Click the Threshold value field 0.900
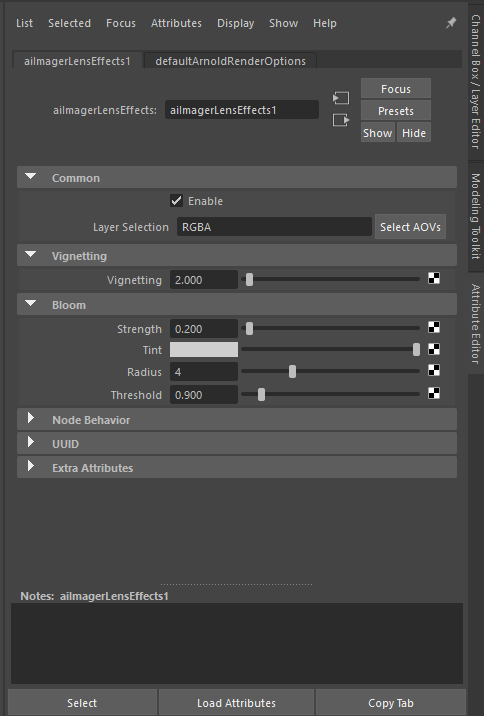The width and height of the screenshot is (484, 716). click(x=204, y=395)
